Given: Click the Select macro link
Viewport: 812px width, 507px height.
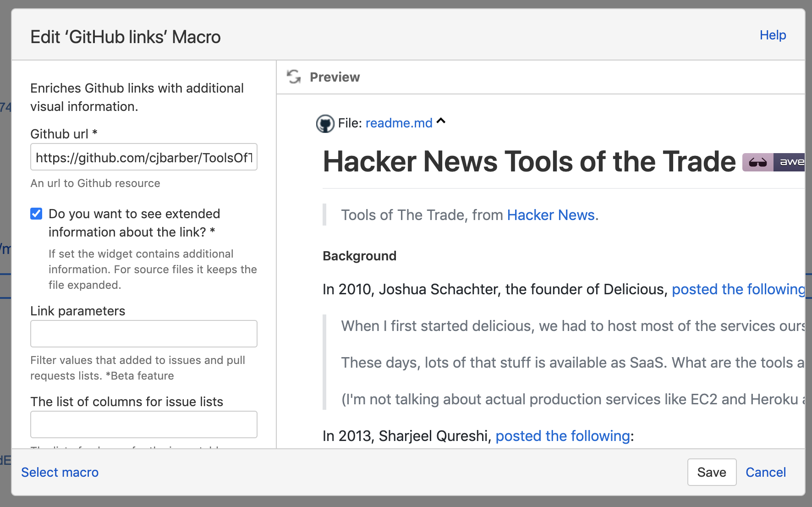Looking at the screenshot, I should [60, 472].
